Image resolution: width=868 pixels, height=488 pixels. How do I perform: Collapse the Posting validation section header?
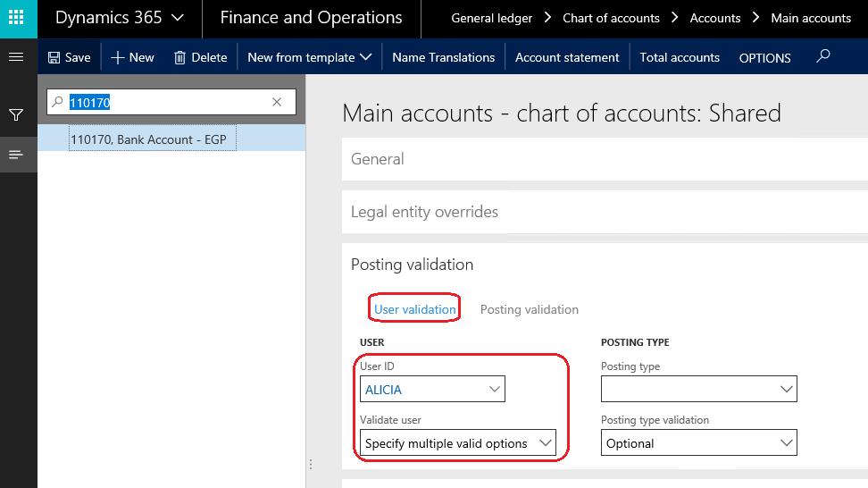[x=412, y=265]
